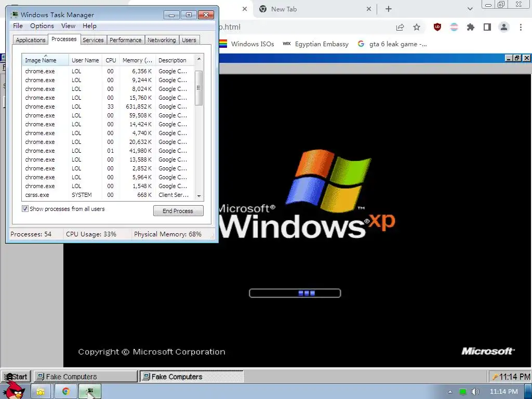This screenshot has height=399, width=532.
Task: Open the Windows ISOs bookmark
Action: click(247, 44)
